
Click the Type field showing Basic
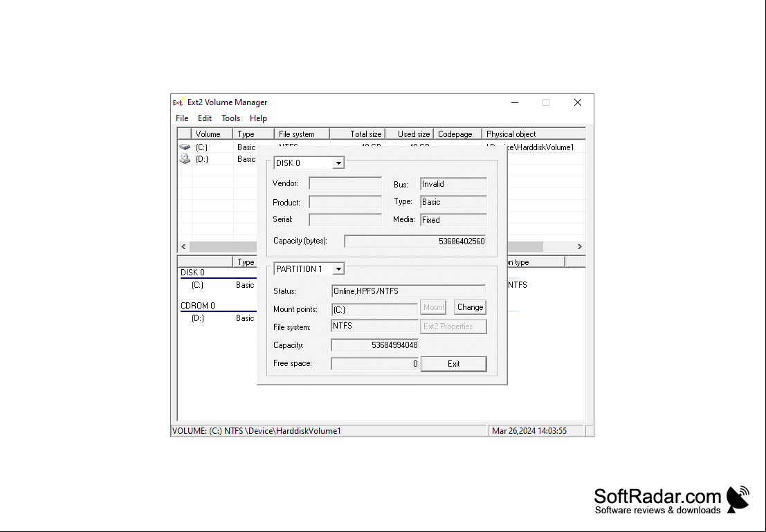point(453,202)
